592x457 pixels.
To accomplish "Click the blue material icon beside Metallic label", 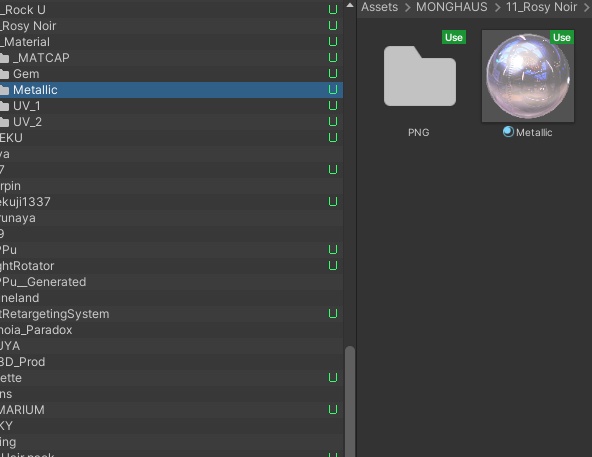I will click(x=508, y=132).
